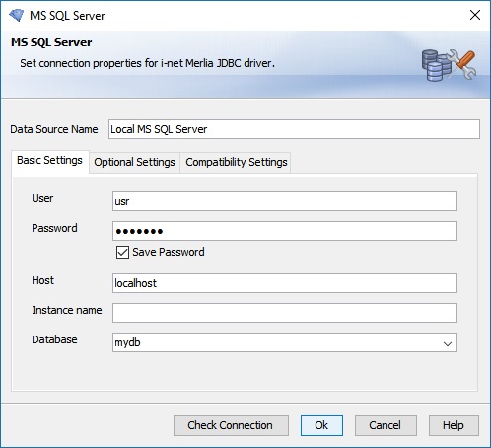The image size is (491, 448).
Task: Click the Instance name label
Action: point(67,310)
